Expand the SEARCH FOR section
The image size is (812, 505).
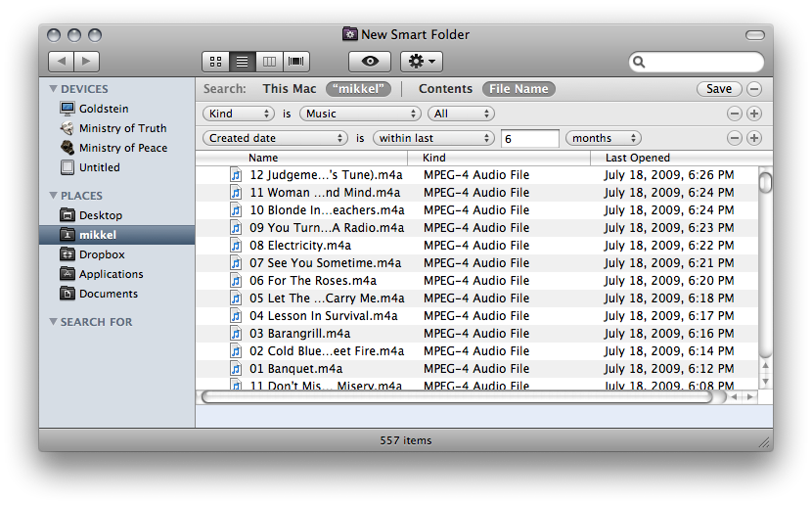(53, 322)
